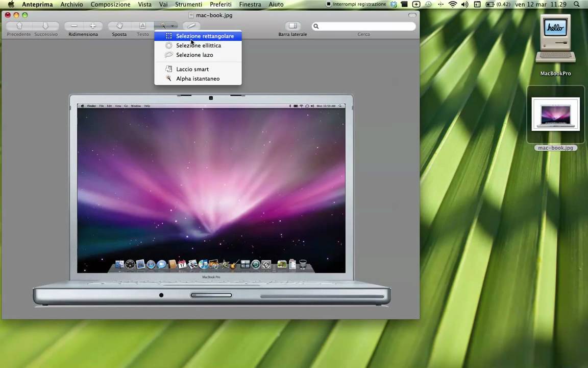Open the Vai menu
588x368 pixels.
click(163, 5)
